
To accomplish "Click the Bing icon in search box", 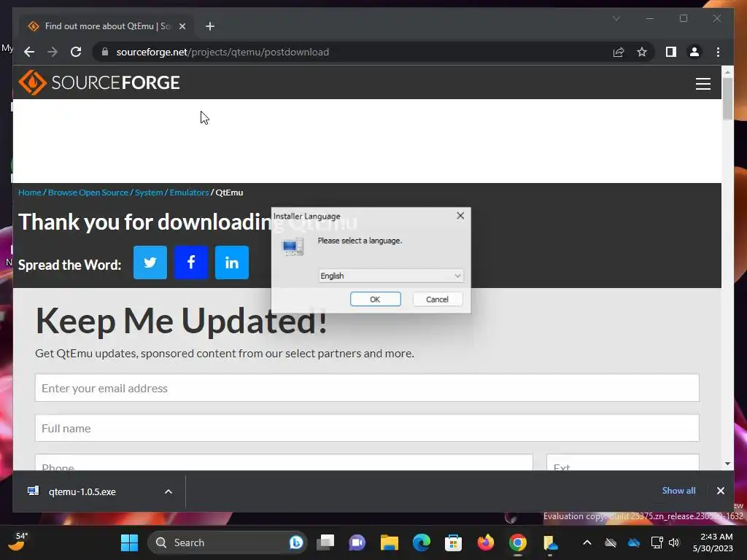I will pos(296,542).
